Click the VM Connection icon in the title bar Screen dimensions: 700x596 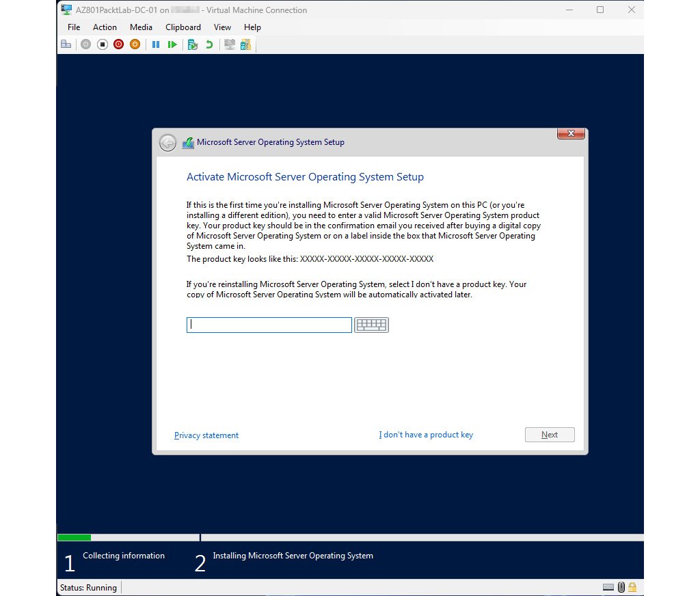click(x=66, y=10)
